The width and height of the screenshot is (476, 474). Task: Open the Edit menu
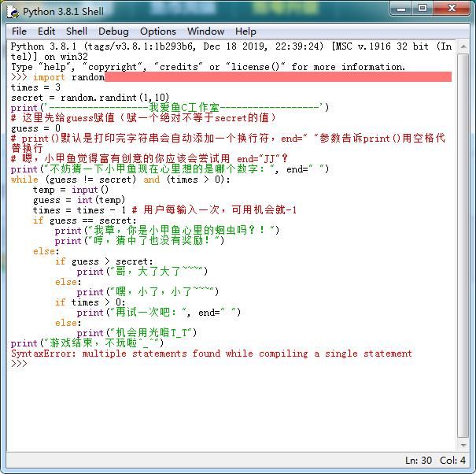coord(46,31)
